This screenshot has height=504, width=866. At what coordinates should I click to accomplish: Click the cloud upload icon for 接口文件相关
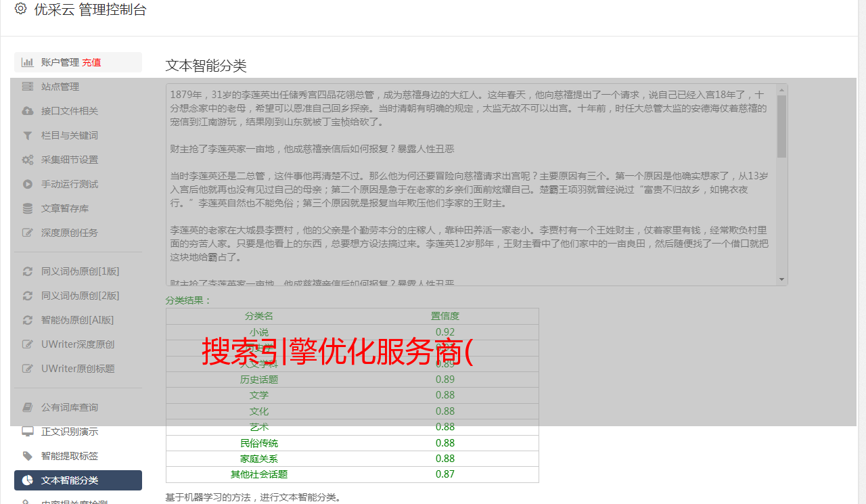click(28, 111)
